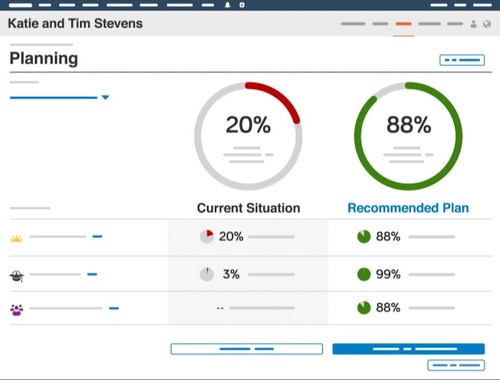Screen dimensions: 500x380
Task: Click the "--" empty value in Current Situation
Action: point(220,308)
